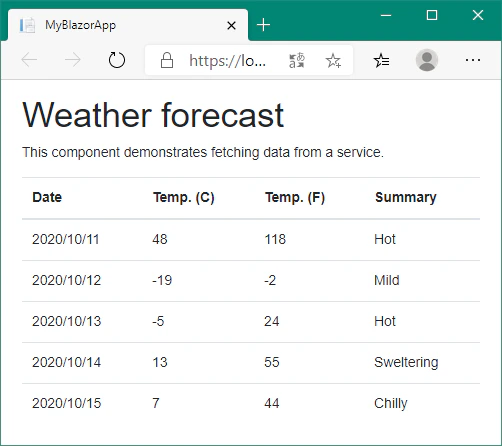The image size is (502, 446).
Task: Click the Fahrenheit value 118
Action: [275, 239]
